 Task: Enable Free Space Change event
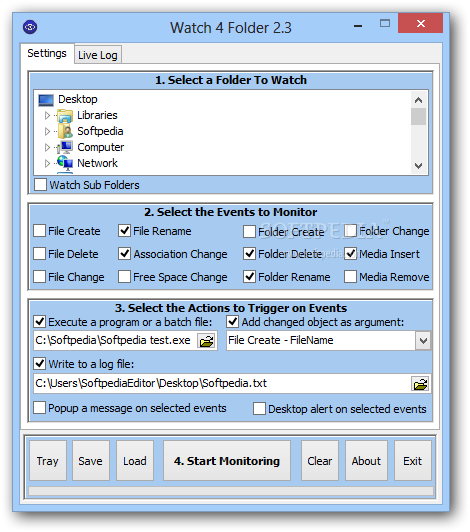coord(125,277)
